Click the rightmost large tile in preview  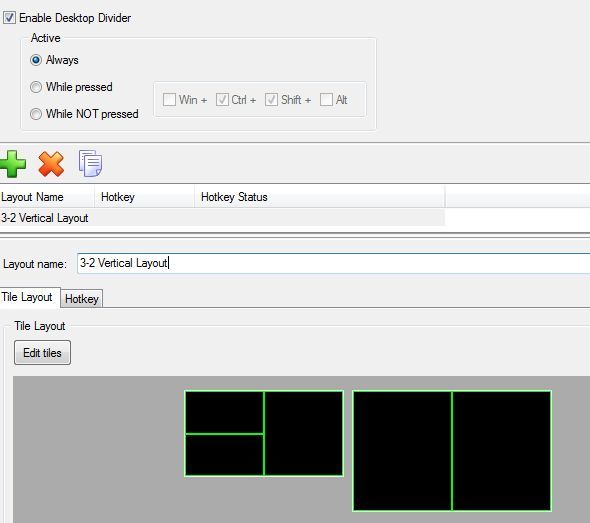(x=502, y=451)
